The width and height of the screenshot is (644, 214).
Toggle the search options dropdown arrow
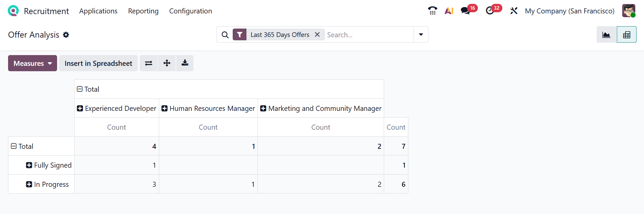coord(421,35)
